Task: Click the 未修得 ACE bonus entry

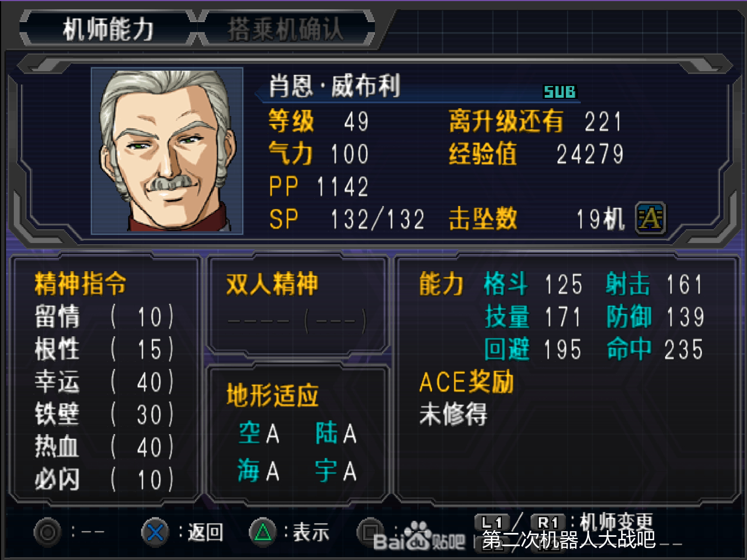Action: [x=453, y=414]
